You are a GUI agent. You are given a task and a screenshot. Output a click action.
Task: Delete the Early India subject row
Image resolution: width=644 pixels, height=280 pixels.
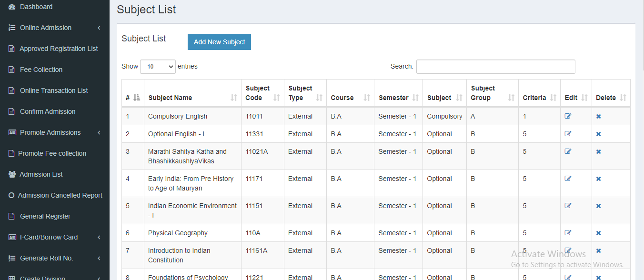click(598, 179)
